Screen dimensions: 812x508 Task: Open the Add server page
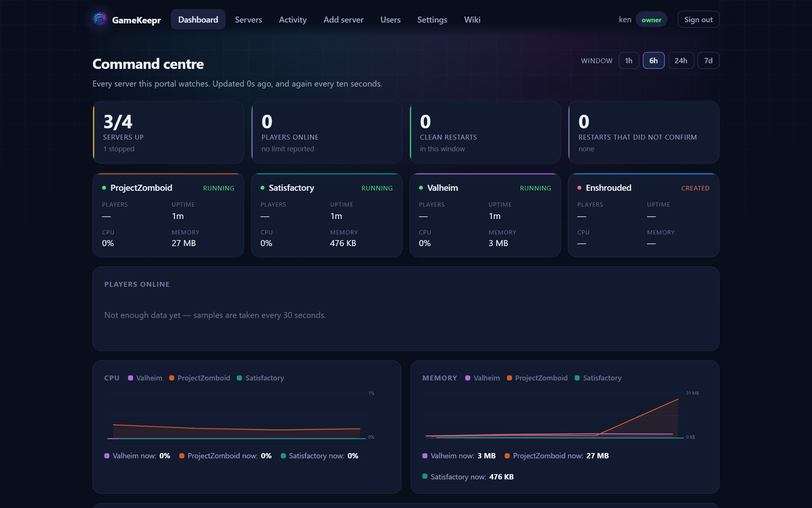tap(344, 20)
